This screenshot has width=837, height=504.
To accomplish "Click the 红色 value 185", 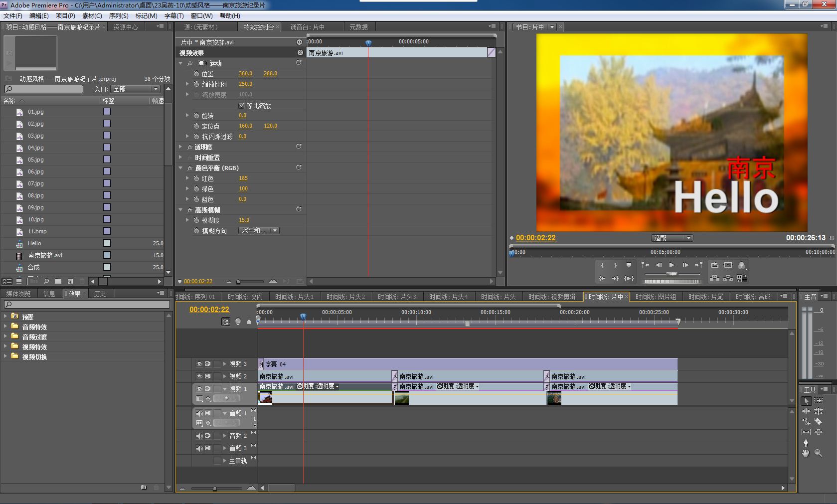I will coord(243,178).
